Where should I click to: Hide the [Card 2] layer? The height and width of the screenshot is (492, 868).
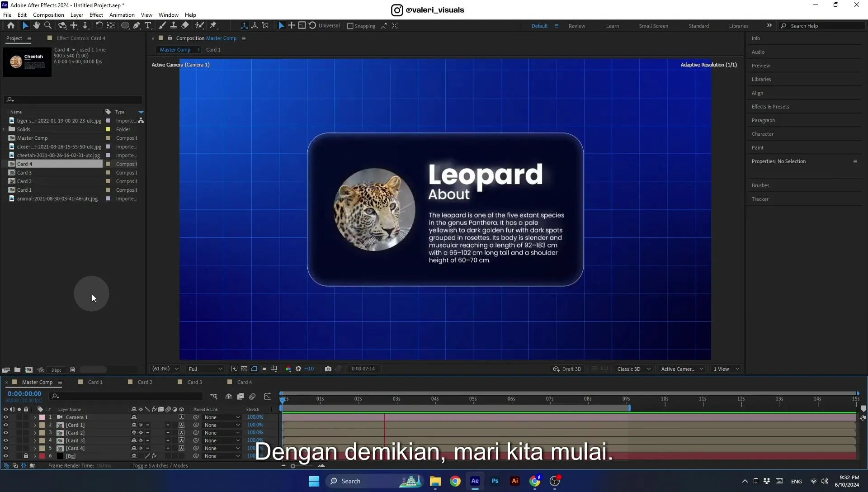pos(6,433)
